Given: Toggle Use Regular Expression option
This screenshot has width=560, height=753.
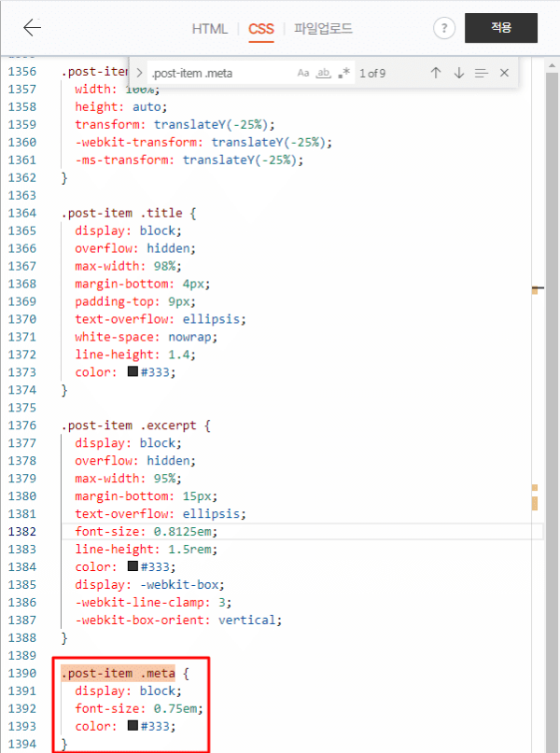Looking at the screenshot, I should tap(343, 73).
